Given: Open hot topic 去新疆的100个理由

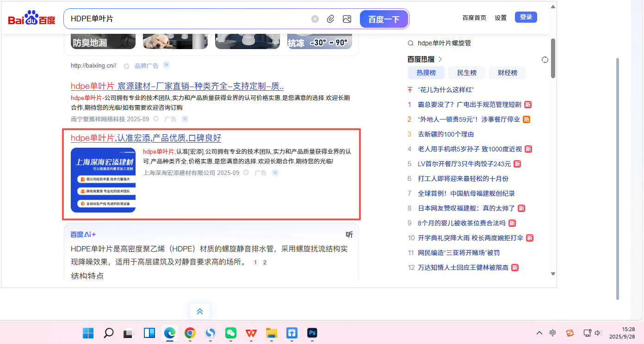Looking at the screenshot, I should pyautogui.click(x=446, y=134).
